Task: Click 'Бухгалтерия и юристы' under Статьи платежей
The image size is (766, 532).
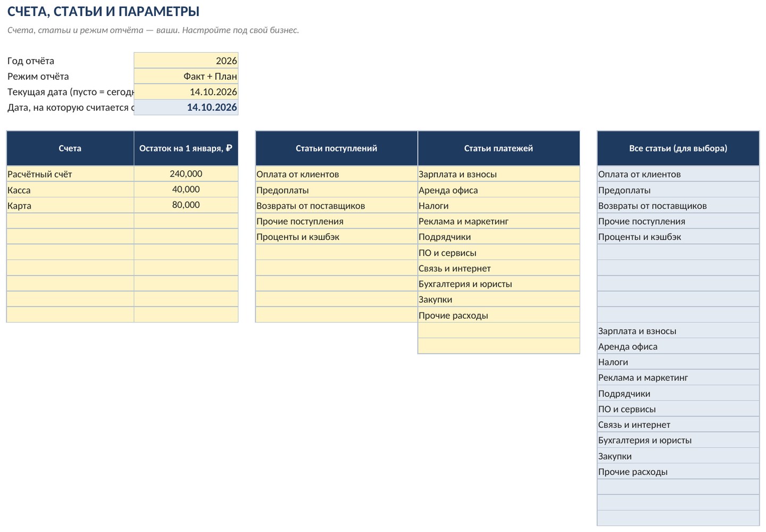Action: (498, 284)
